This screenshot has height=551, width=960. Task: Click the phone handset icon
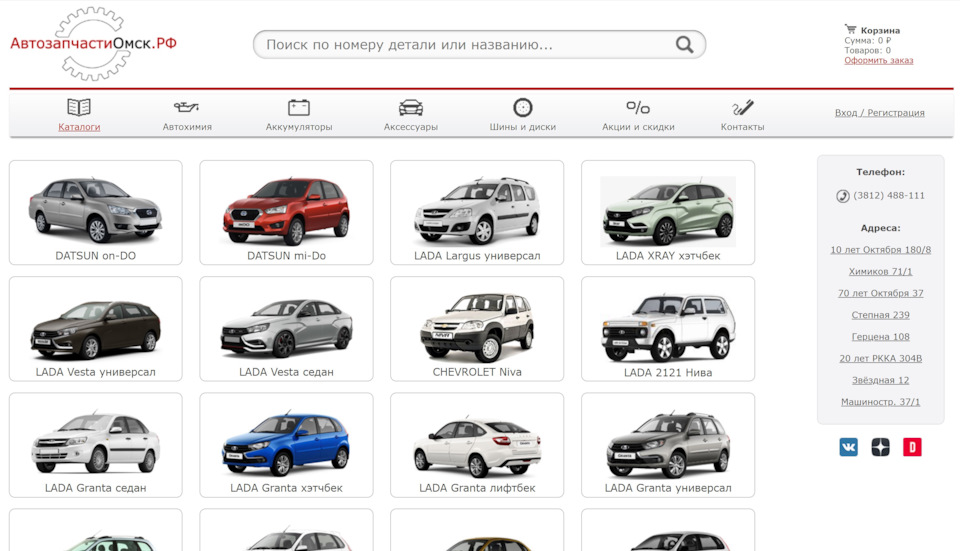(843, 196)
